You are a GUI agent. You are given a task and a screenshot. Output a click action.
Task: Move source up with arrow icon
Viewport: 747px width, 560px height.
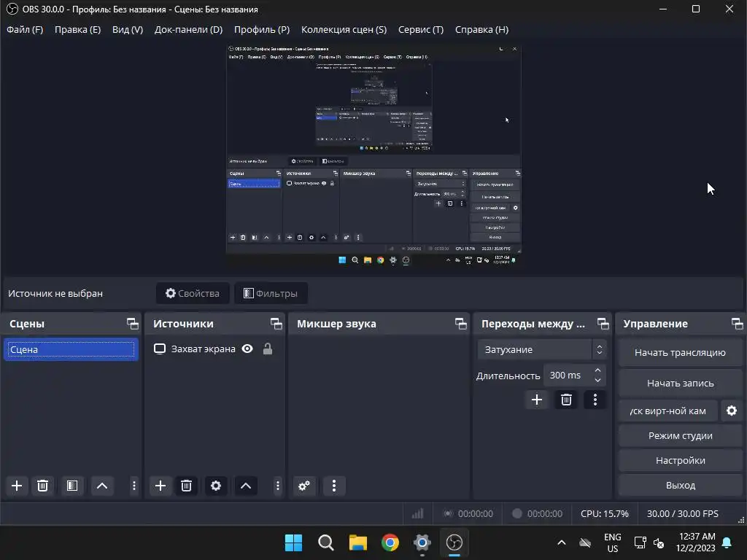tap(246, 486)
